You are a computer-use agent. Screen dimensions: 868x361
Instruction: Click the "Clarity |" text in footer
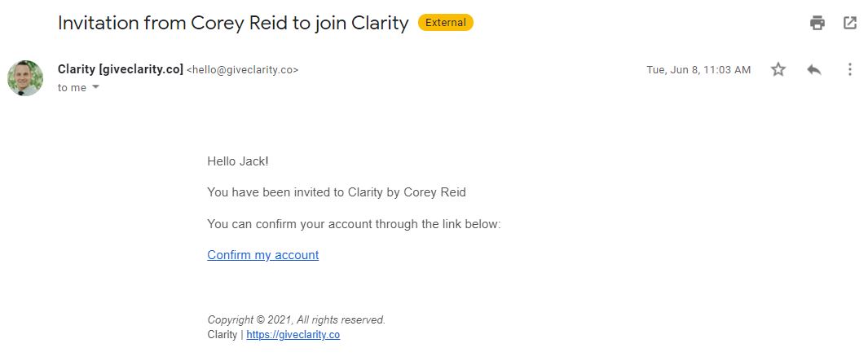pyautogui.click(x=224, y=335)
